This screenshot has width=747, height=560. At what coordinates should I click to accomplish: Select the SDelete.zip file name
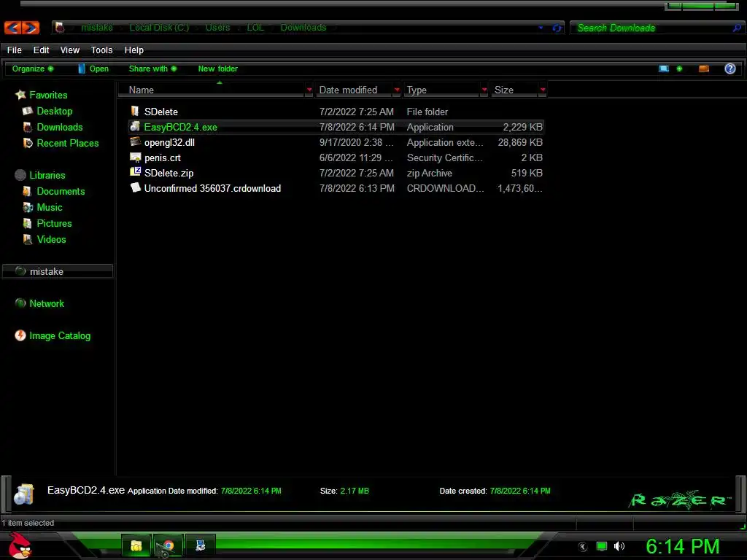[x=169, y=174]
